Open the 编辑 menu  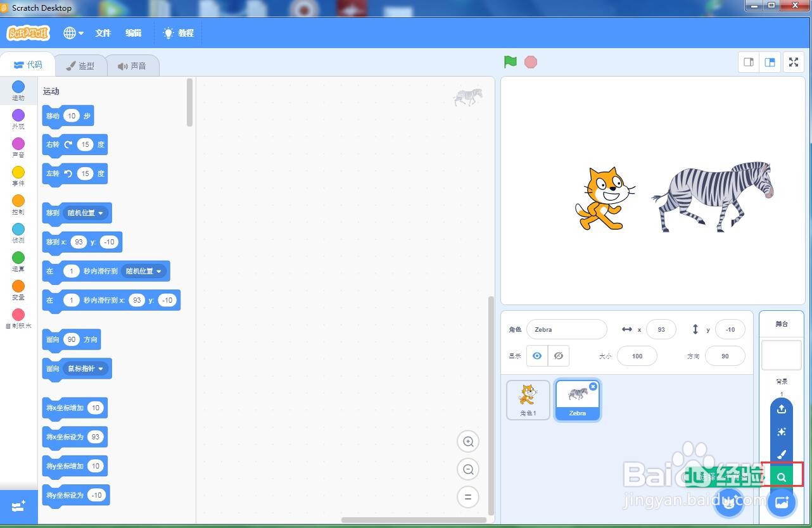tap(134, 33)
